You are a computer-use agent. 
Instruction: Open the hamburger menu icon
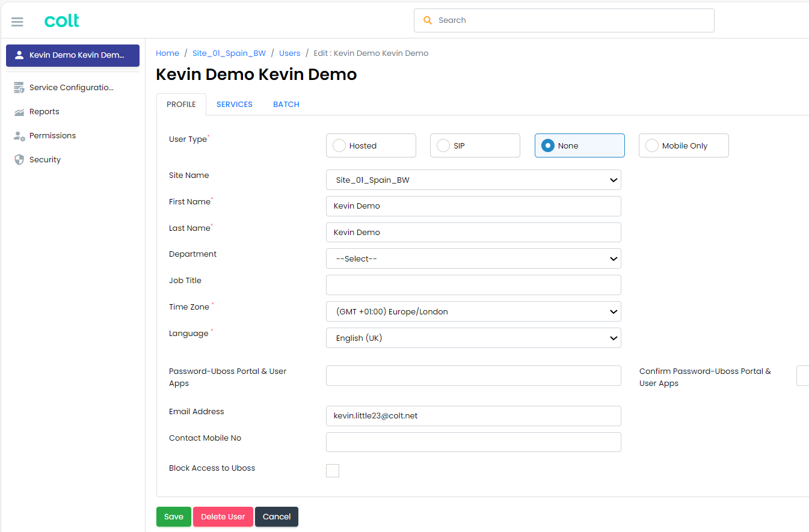[17, 22]
